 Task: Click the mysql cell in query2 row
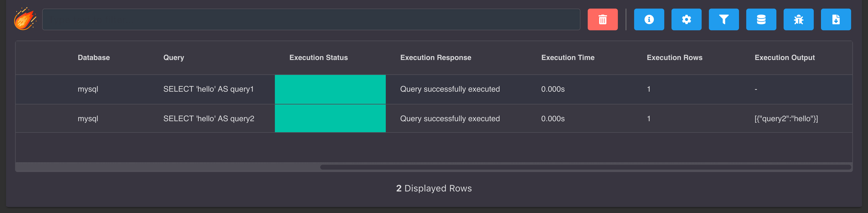tap(88, 119)
